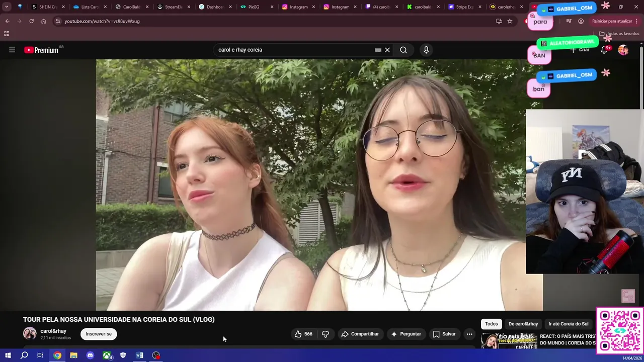Viewport: 644px width, 362px height.
Task: Open Chrome menu three dots
Action: (x=637, y=21)
